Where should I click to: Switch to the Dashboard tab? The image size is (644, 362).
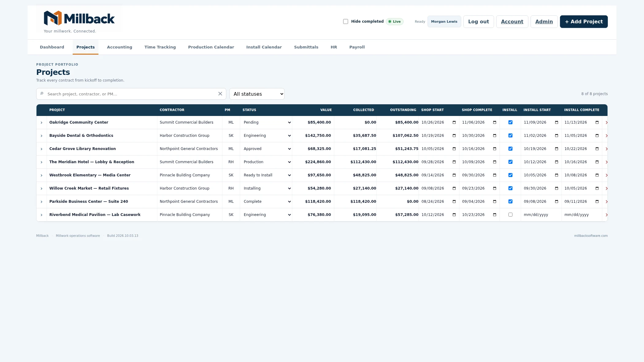52,47
